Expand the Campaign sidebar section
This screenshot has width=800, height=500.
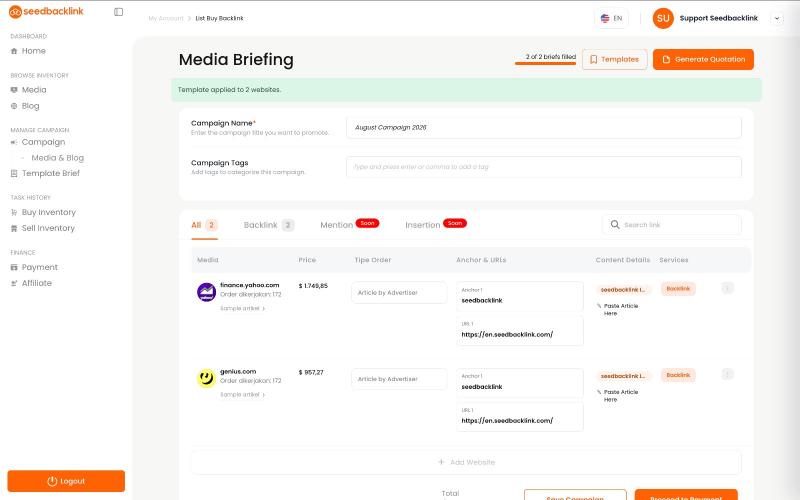pos(43,142)
